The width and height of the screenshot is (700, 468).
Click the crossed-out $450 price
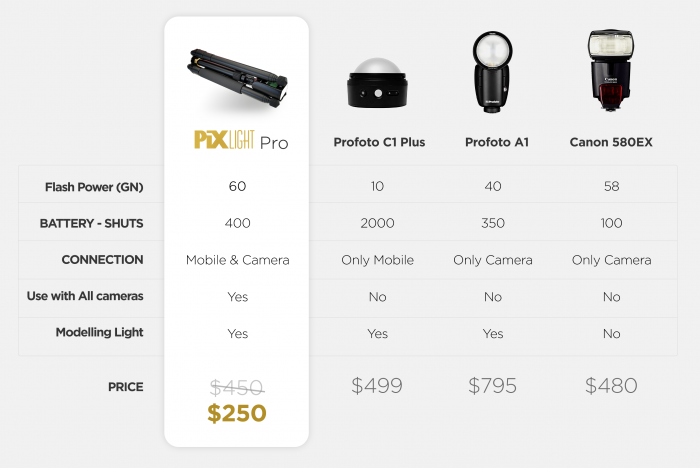pos(237,388)
